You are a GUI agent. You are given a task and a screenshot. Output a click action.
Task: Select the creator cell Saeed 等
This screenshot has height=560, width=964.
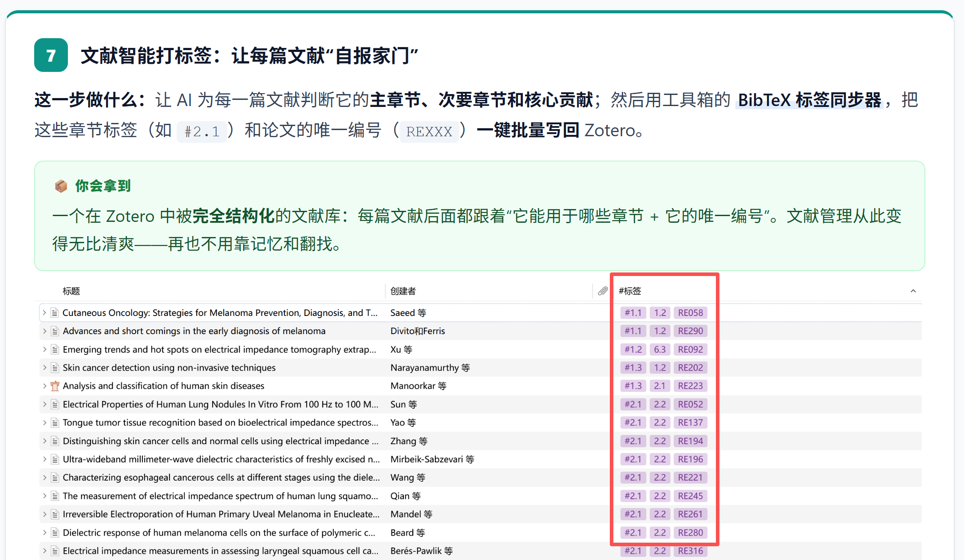click(x=408, y=313)
